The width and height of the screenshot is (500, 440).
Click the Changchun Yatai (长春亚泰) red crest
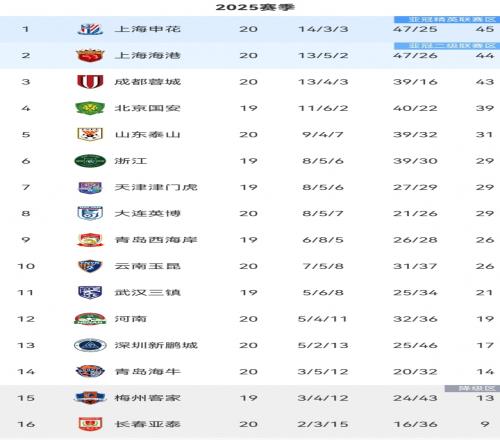(x=90, y=424)
